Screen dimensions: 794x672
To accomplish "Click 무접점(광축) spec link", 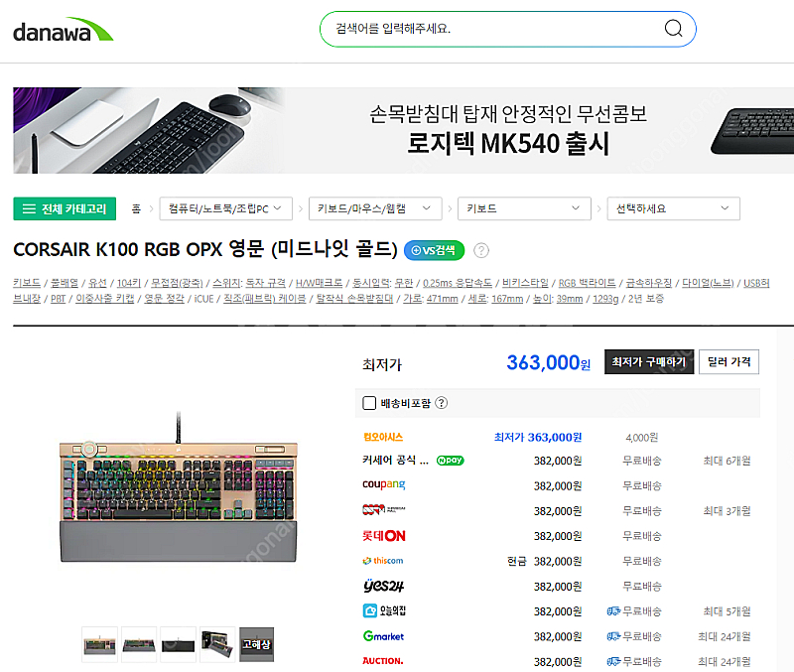I will click(x=177, y=283).
